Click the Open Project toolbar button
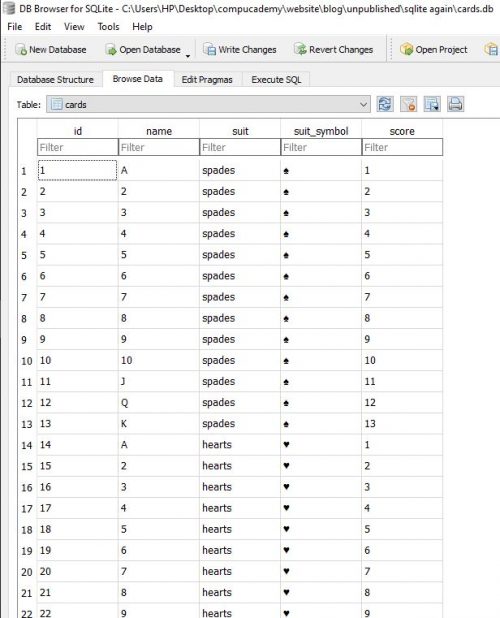Screen dimensions: 500x618 [434, 50]
